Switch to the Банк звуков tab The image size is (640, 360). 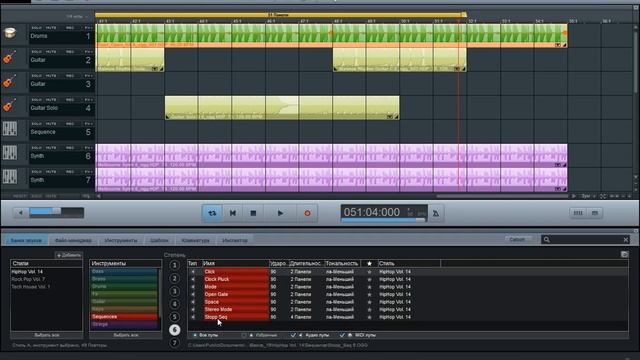click(x=26, y=240)
